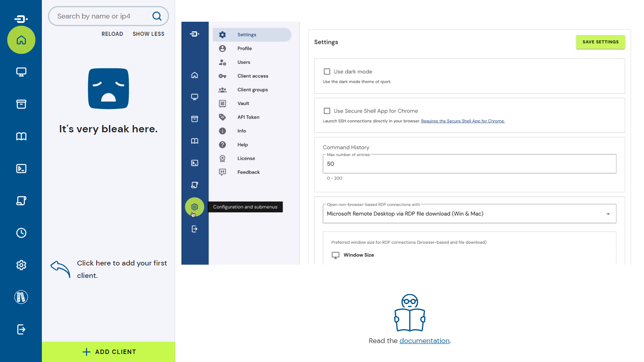Open the clients monitor icon in sidebar

click(21, 72)
